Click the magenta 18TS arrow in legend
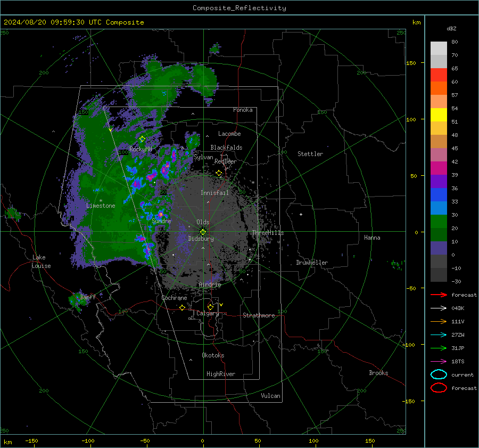The image size is (479, 448). [439, 362]
